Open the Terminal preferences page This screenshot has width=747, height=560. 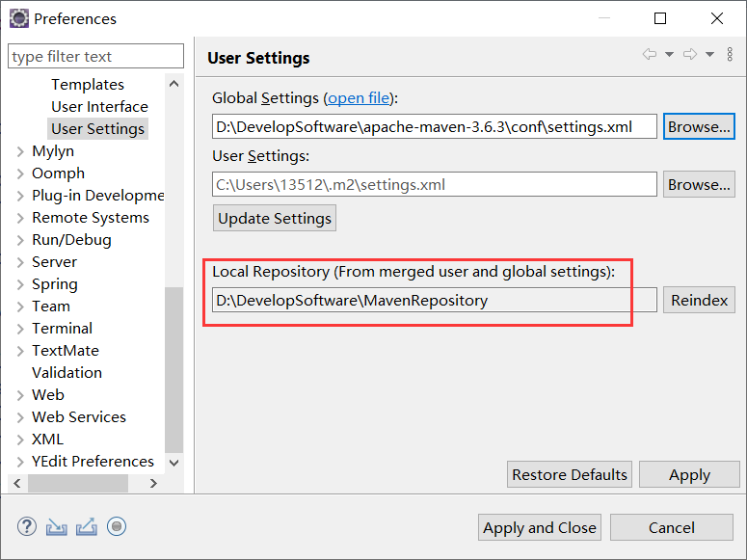[62, 328]
